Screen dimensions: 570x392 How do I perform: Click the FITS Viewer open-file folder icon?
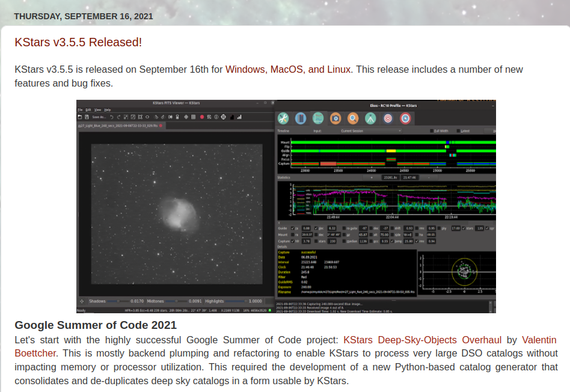pos(79,117)
